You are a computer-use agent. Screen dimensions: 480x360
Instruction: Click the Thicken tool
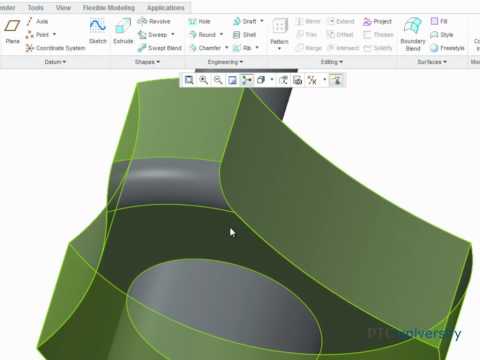point(378,35)
